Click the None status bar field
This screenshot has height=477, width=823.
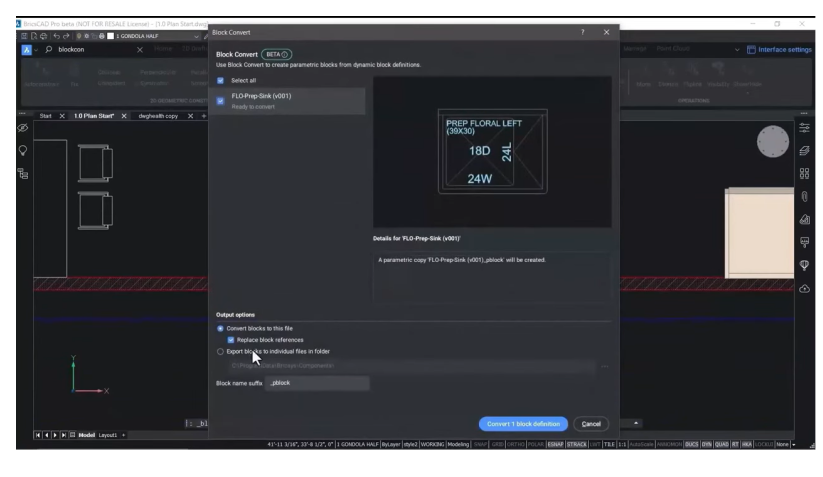(x=782, y=444)
